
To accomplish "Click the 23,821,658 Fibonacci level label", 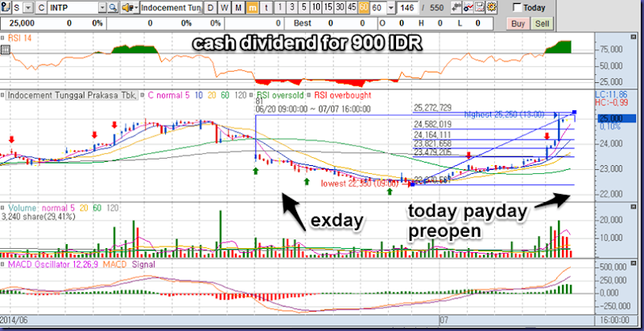I will [x=433, y=143].
